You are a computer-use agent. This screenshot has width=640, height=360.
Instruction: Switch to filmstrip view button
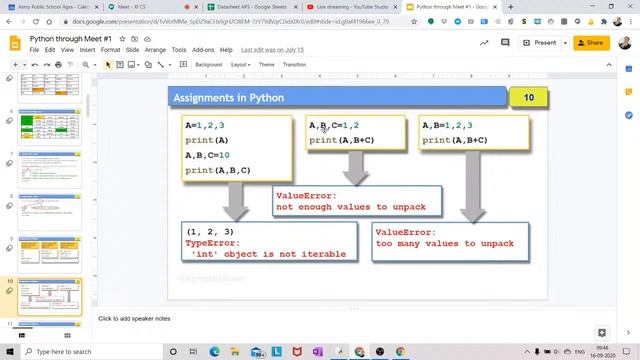[x=22, y=336]
